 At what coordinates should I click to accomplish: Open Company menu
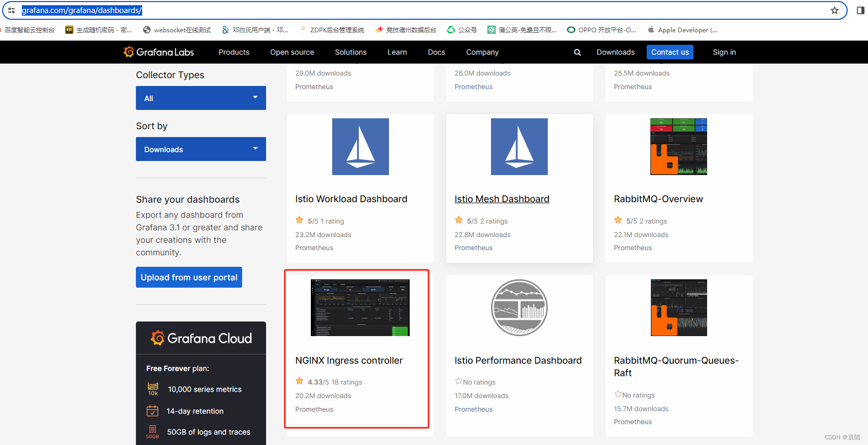point(482,52)
